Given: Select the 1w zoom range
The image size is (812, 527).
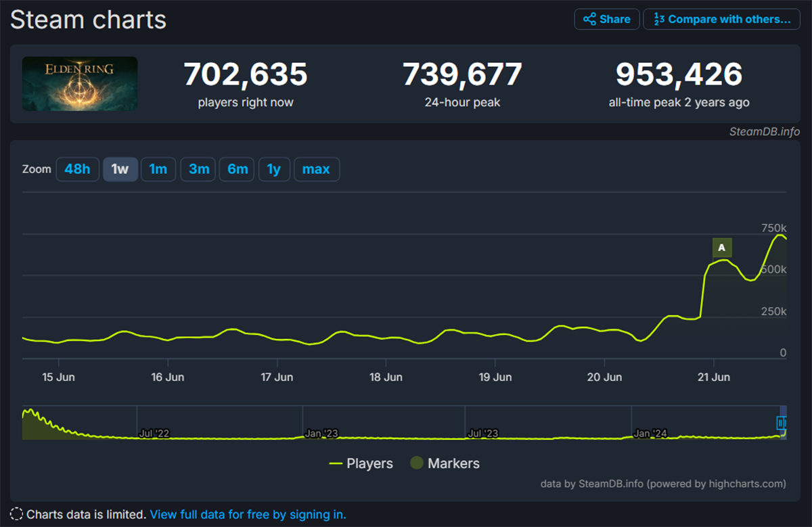Looking at the screenshot, I should pyautogui.click(x=120, y=169).
